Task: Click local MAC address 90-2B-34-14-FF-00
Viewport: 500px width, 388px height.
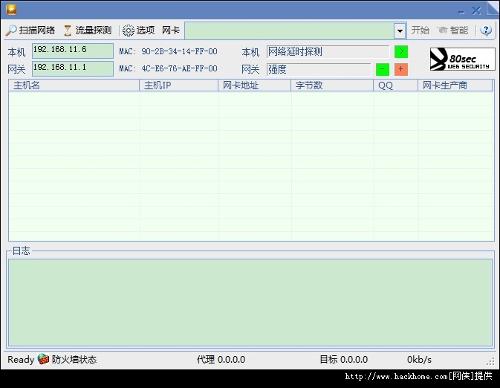Action: pos(179,51)
